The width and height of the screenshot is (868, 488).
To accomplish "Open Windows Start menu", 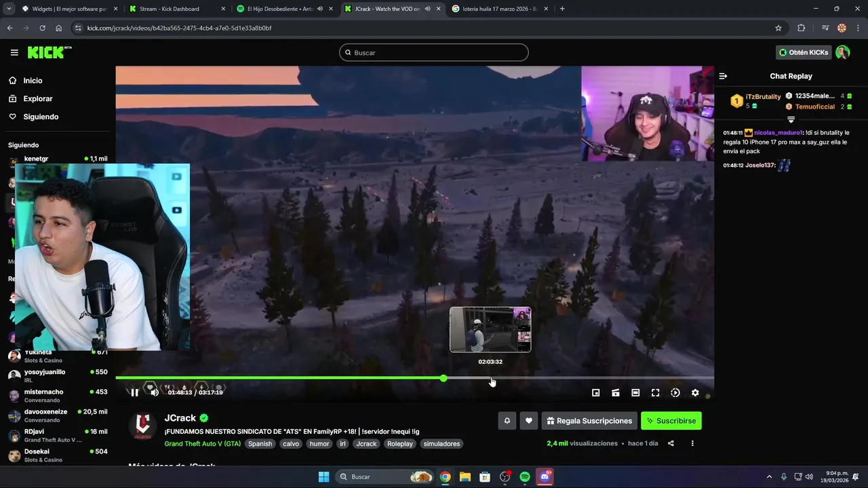I will [324, 476].
